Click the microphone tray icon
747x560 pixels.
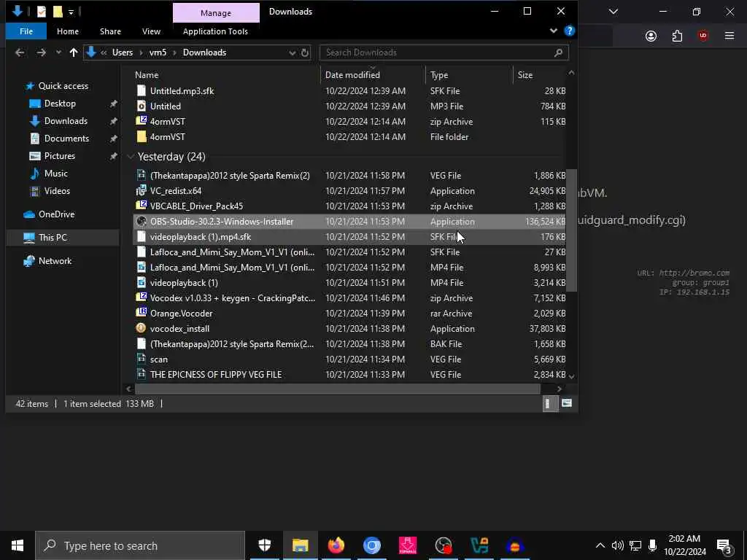tap(653, 545)
